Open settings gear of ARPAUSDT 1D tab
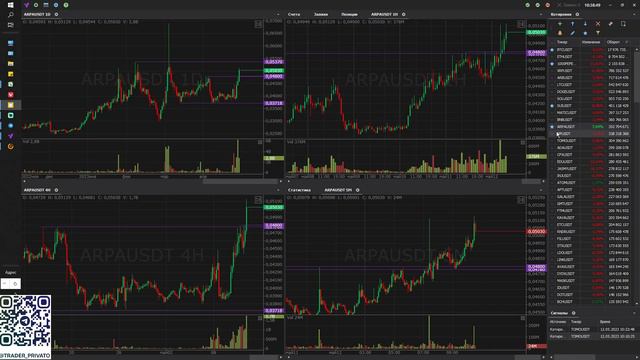 [x=56, y=14]
